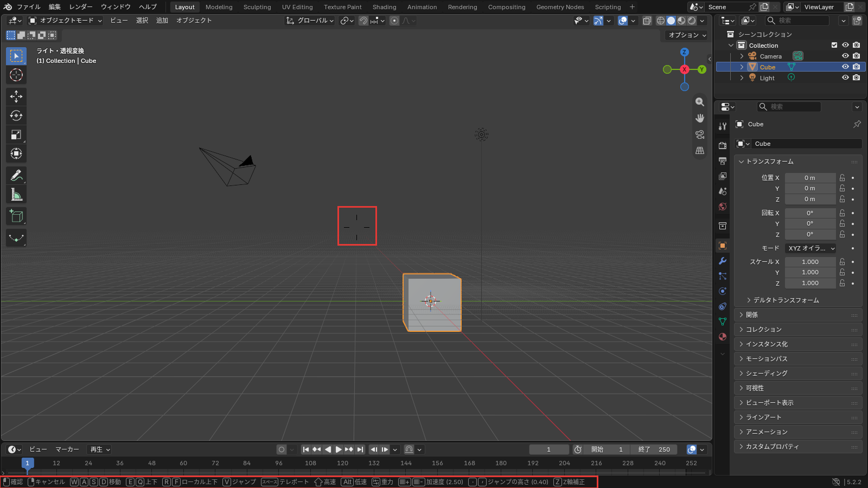
Task: Open the ファイル menu
Action: pyautogui.click(x=29, y=7)
